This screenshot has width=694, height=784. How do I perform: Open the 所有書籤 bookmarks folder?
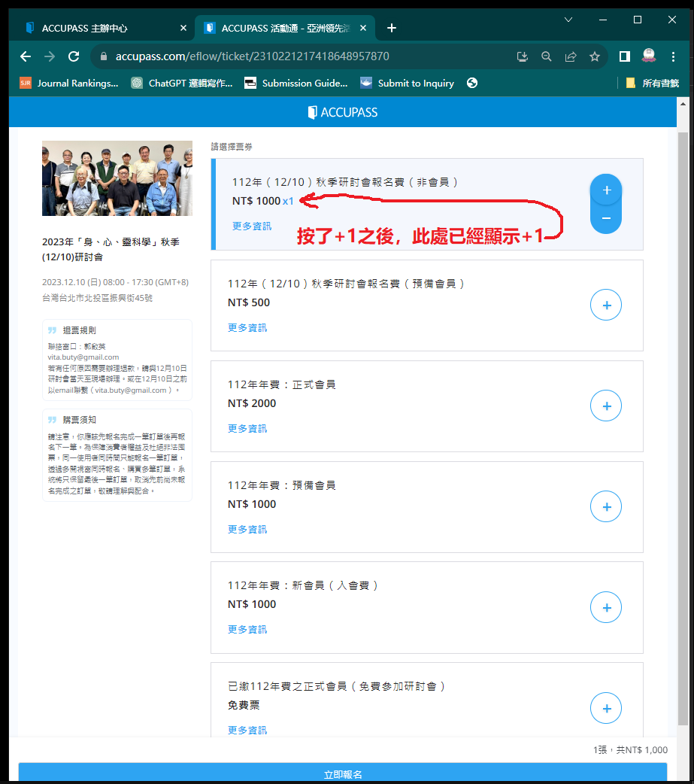653,84
